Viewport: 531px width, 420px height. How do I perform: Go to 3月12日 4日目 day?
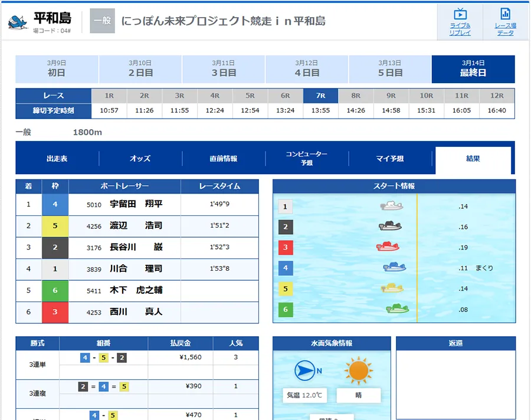pyautogui.click(x=307, y=69)
